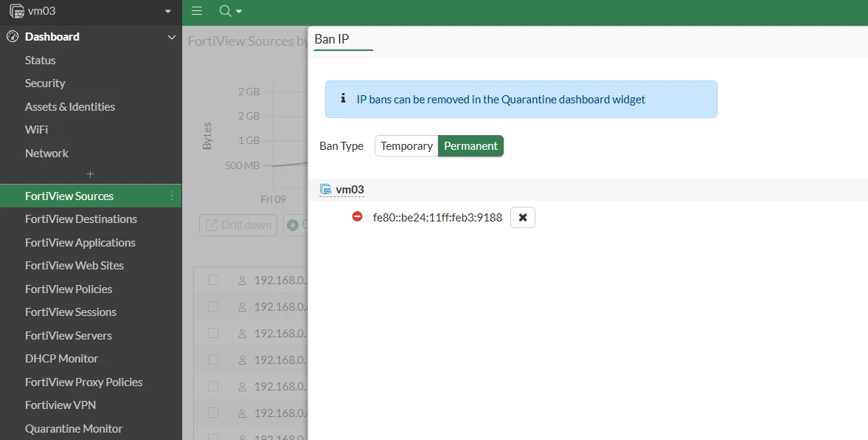Go to FortiView Sessions
This screenshot has height=440, width=868.
pos(71,312)
